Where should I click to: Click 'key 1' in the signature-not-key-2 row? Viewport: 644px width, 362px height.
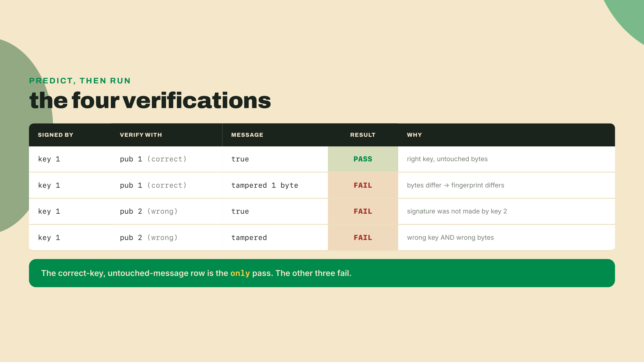(49, 211)
